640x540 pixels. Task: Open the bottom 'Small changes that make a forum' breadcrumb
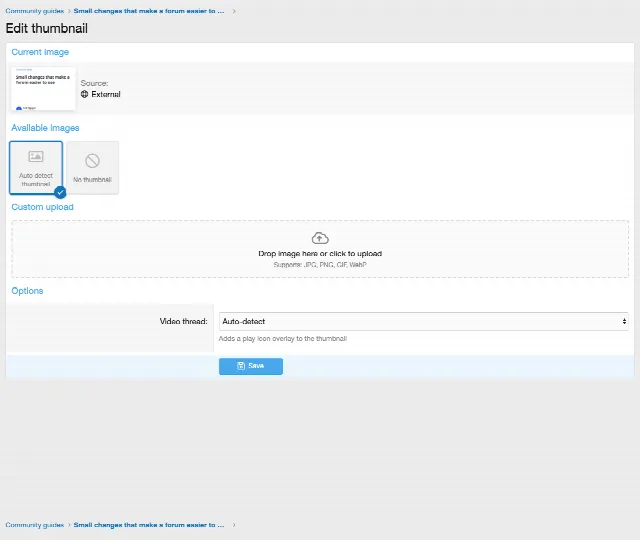pyautogui.click(x=149, y=525)
